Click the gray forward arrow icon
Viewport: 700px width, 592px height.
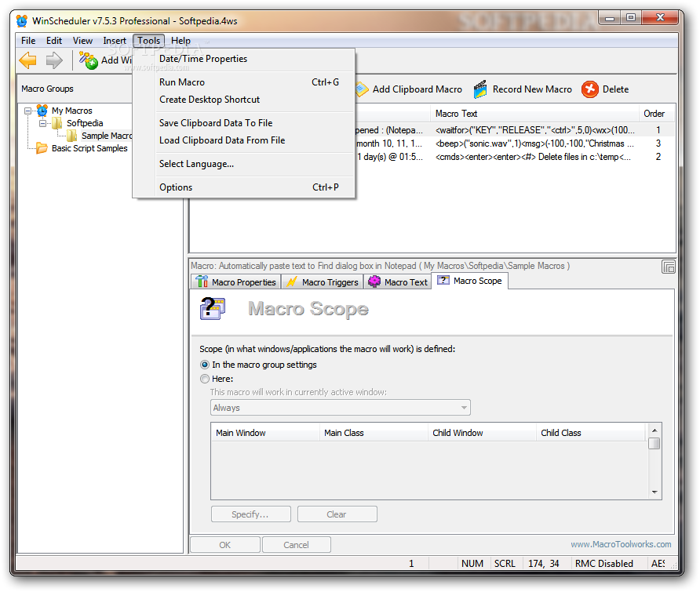[54, 60]
